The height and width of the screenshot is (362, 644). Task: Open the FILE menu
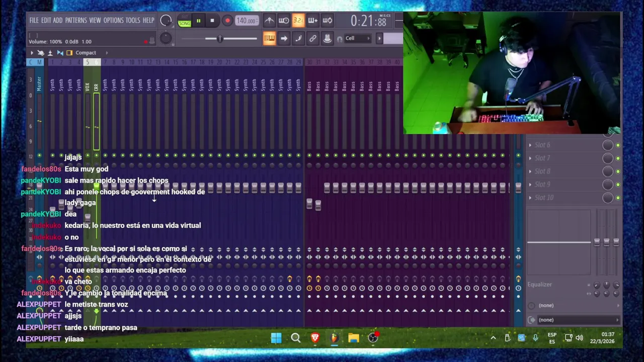point(34,20)
